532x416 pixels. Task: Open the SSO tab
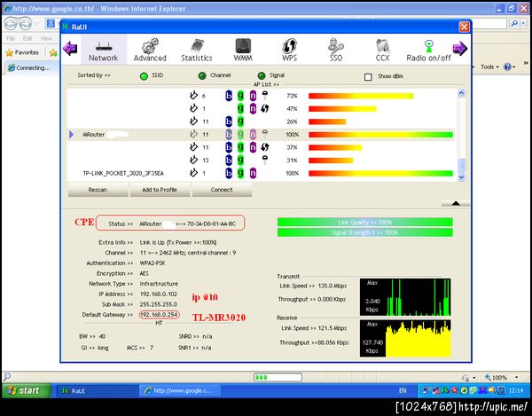coord(336,50)
